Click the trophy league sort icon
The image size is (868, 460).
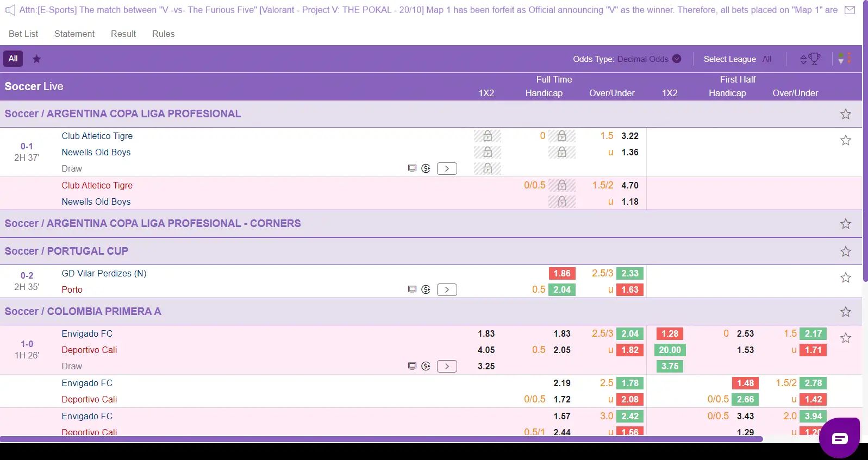pos(810,59)
